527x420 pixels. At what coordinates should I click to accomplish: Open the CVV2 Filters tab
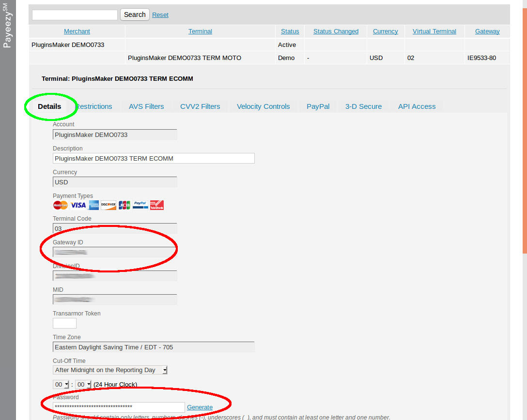point(200,106)
